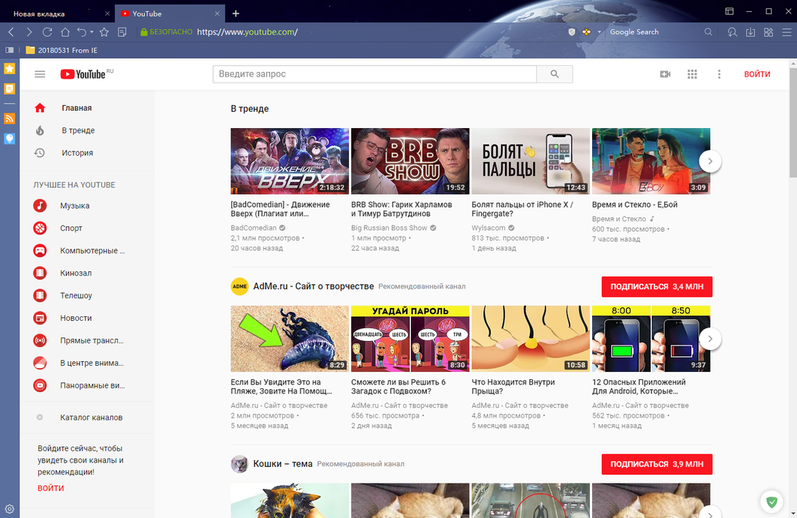Image resolution: width=797 pixels, height=518 pixels.
Task: Open Время и Стекло - Е,Бой thumbnail
Action: click(x=651, y=161)
